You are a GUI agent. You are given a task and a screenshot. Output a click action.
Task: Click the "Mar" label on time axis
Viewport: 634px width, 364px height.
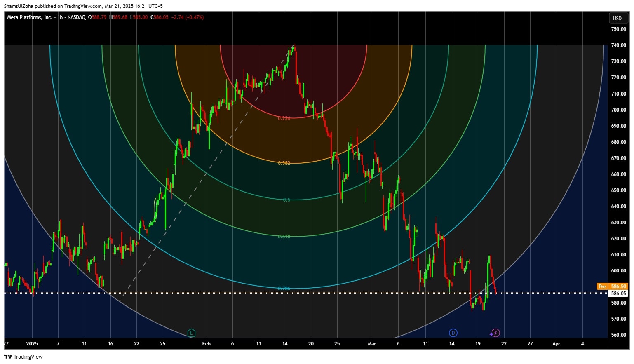372,344
